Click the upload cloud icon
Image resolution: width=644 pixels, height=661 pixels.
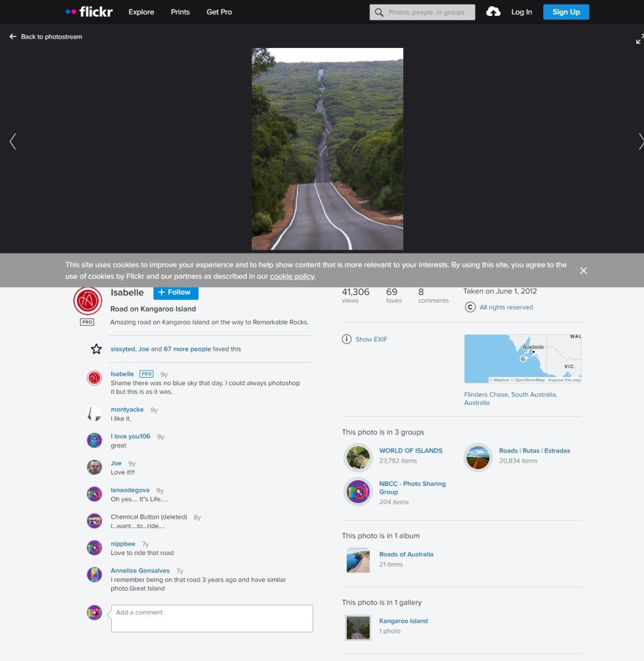pos(493,12)
